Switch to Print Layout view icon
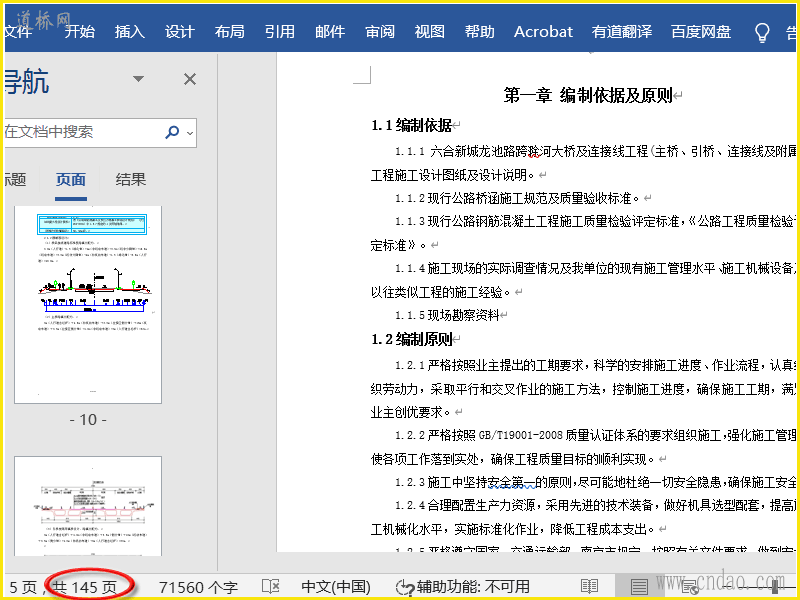The height and width of the screenshot is (600, 800). pos(639,587)
